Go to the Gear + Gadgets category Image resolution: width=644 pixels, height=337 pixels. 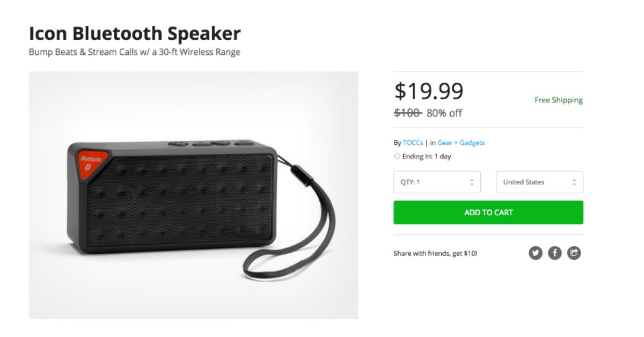click(460, 143)
